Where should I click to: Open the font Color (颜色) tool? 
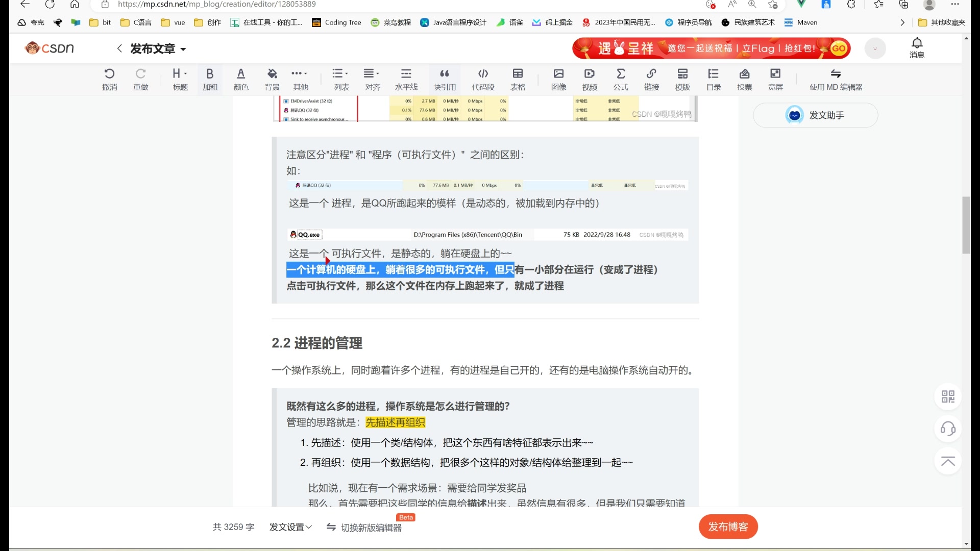(241, 80)
